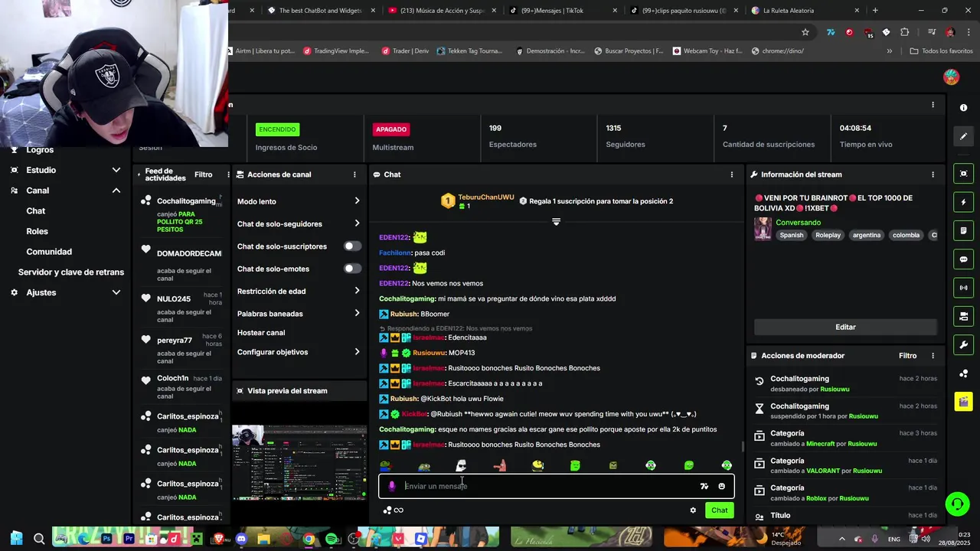Expand Modo lento options

tap(357, 201)
